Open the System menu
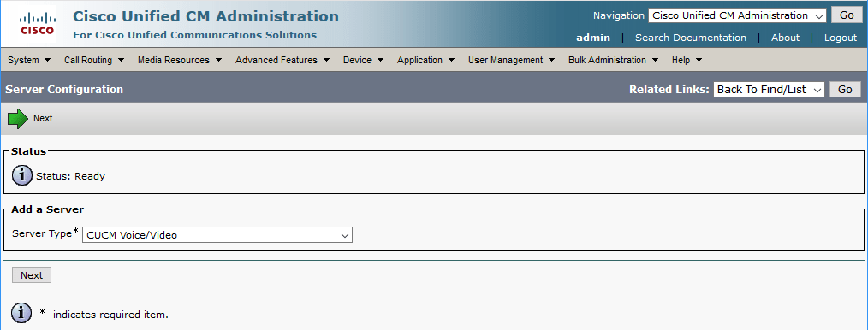This screenshot has height=330, width=868. coord(29,60)
